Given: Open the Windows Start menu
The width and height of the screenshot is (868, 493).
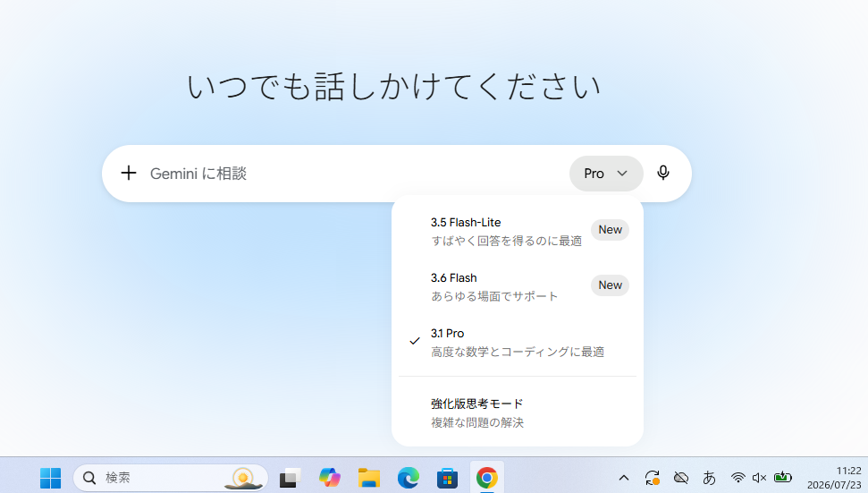Looking at the screenshot, I should pyautogui.click(x=50, y=478).
